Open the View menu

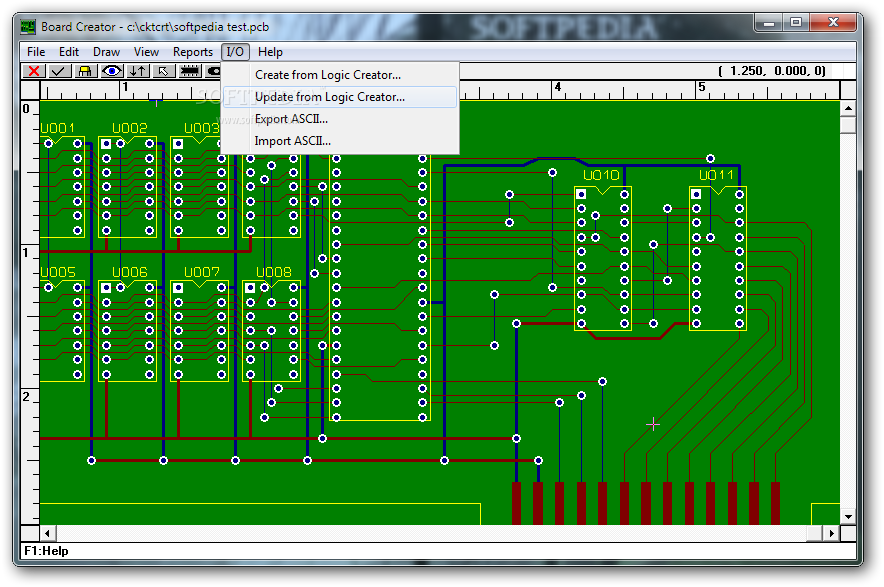[x=146, y=52]
